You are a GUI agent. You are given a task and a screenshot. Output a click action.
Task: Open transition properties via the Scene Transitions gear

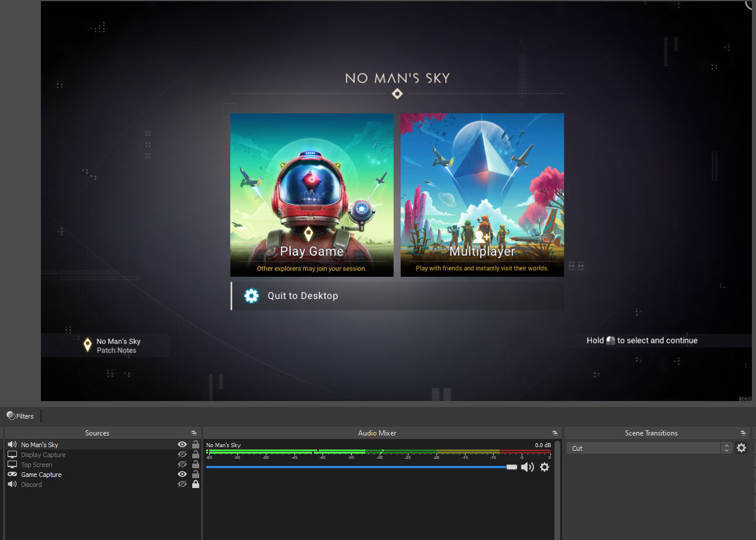coord(741,447)
